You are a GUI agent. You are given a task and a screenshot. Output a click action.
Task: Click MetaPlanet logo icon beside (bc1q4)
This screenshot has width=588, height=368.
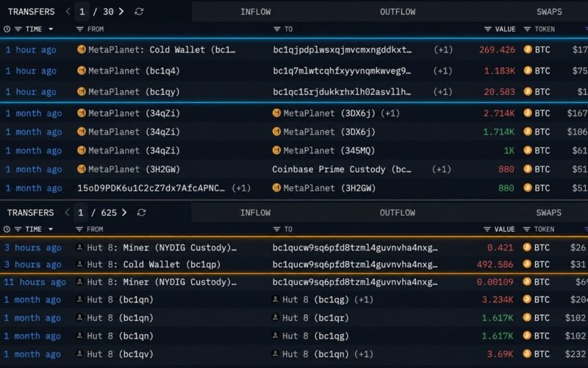pos(82,70)
